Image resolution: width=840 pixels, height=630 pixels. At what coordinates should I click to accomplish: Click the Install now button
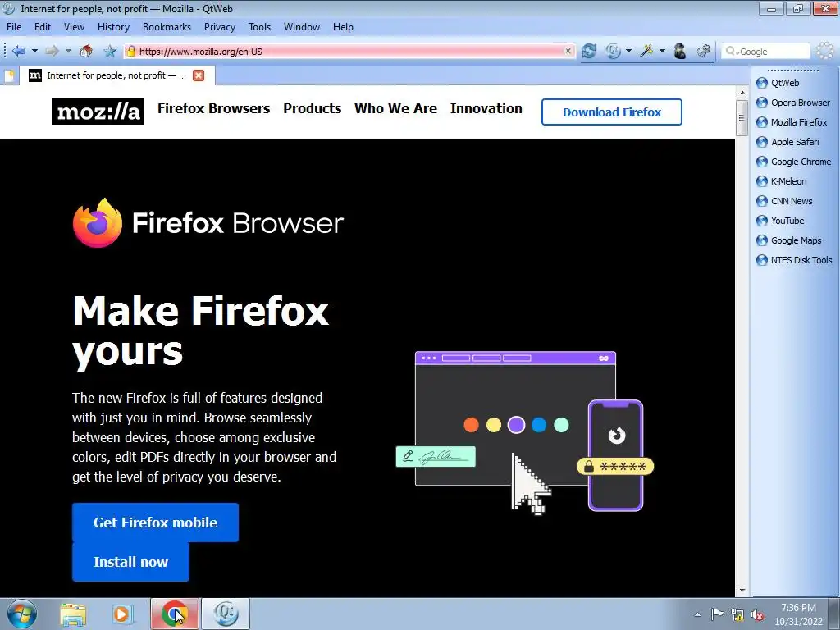click(x=130, y=562)
